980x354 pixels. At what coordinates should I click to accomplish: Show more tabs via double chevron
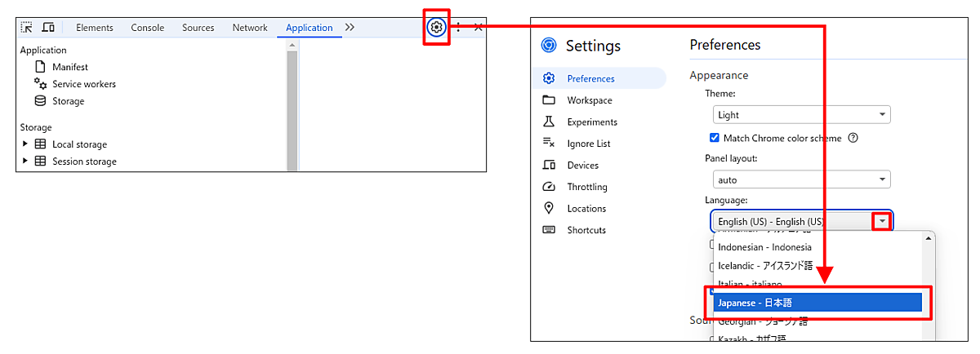point(350,28)
